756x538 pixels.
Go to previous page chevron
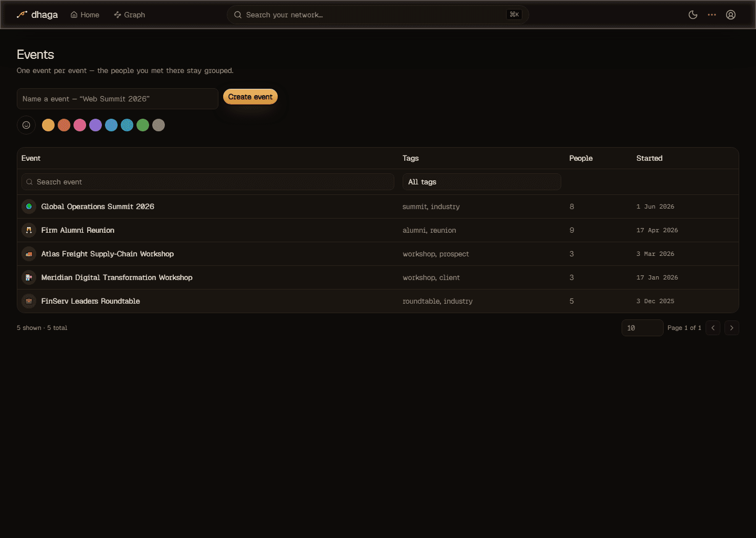(x=713, y=328)
